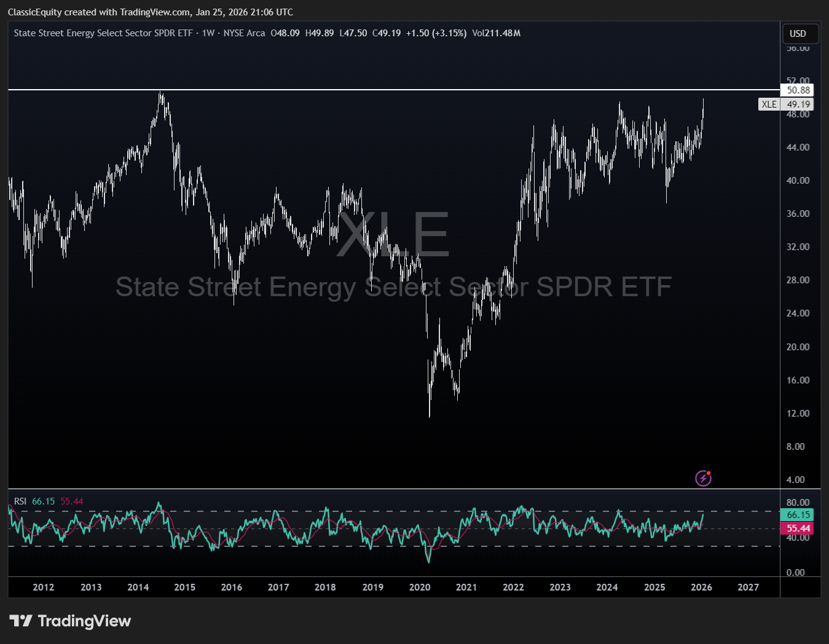Click the State Street Energy Select Sector title
The width and height of the screenshot is (829, 644).
coord(103,33)
